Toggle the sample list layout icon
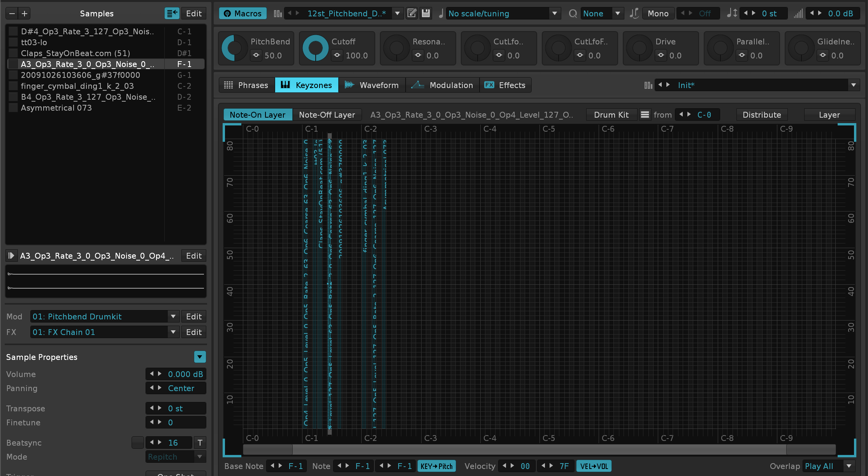This screenshot has width=868, height=476. pos(172,14)
